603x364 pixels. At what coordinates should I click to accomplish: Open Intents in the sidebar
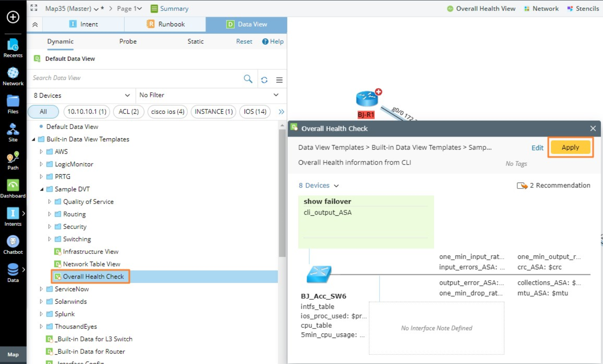point(13,217)
